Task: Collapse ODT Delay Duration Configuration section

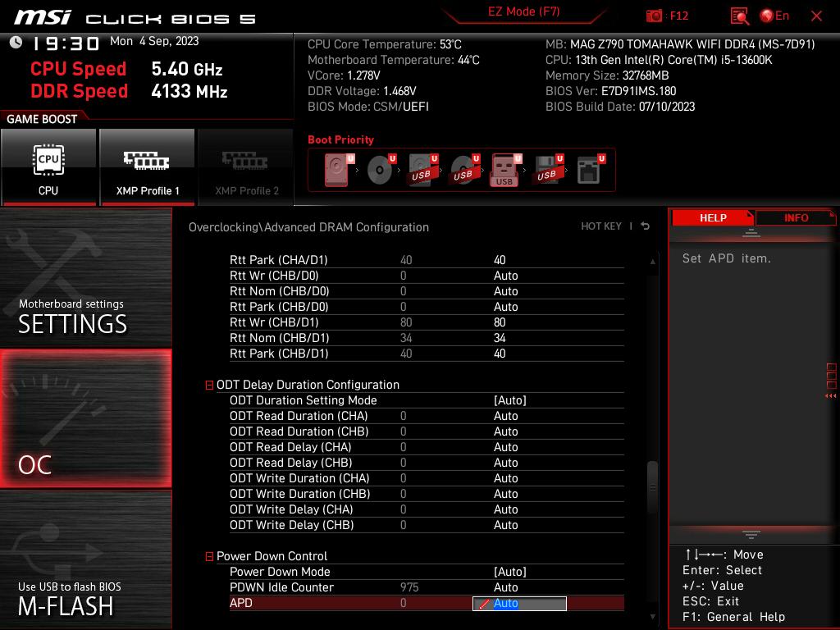Action: [209, 386]
